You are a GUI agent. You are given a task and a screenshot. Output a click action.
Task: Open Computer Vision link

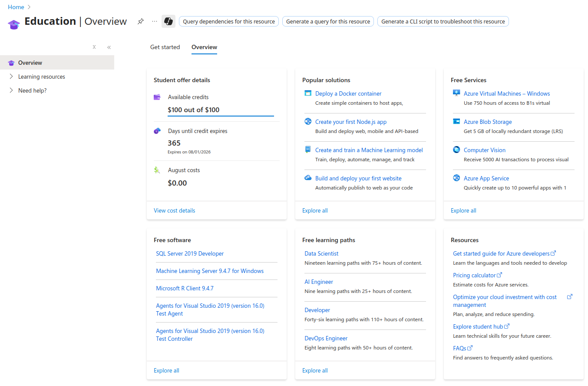pyautogui.click(x=485, y=150)
